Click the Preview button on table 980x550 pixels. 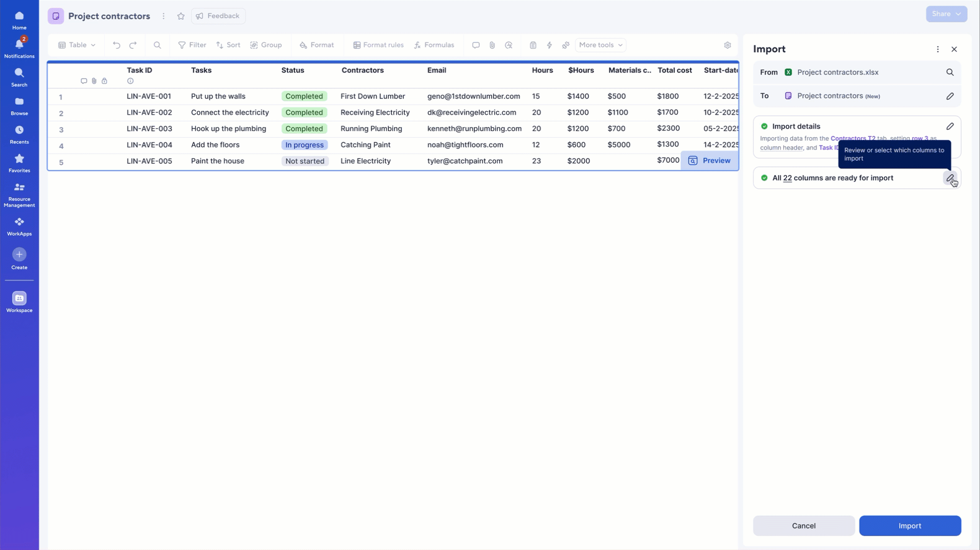pyautogui.click(x=709, y=161)
